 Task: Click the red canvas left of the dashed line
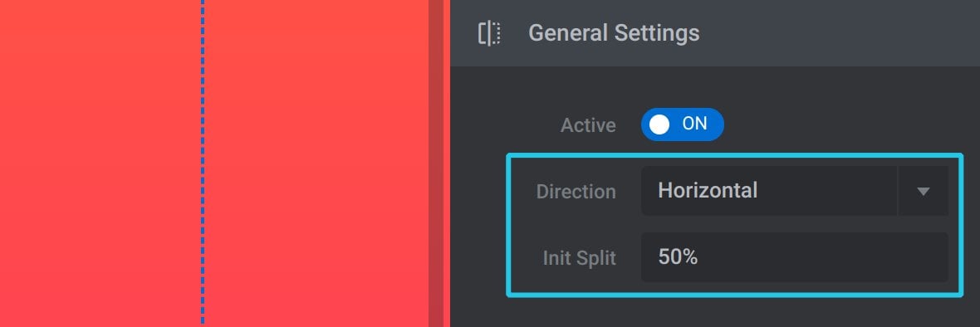click(x=100, y=162)
